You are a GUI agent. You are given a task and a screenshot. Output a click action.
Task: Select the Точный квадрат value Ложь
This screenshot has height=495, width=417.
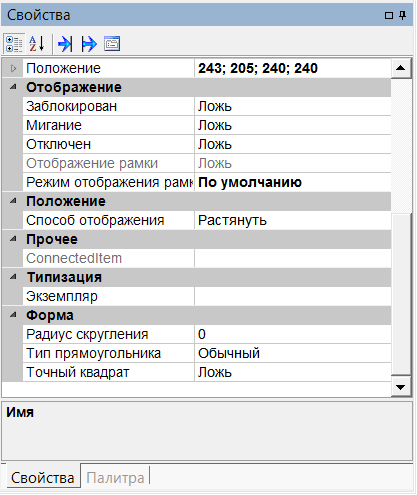(x=292, y=372)
